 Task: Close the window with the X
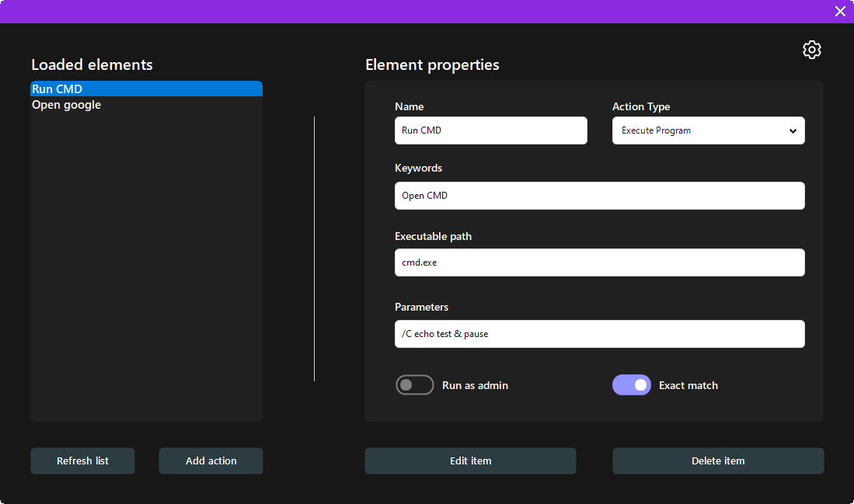(840, 11)
